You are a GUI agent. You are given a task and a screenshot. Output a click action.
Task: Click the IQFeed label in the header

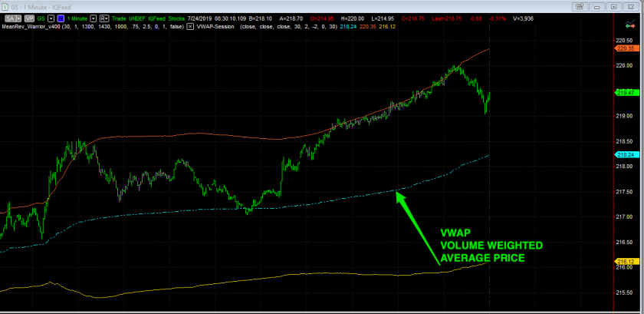click(x=157, y=18)
